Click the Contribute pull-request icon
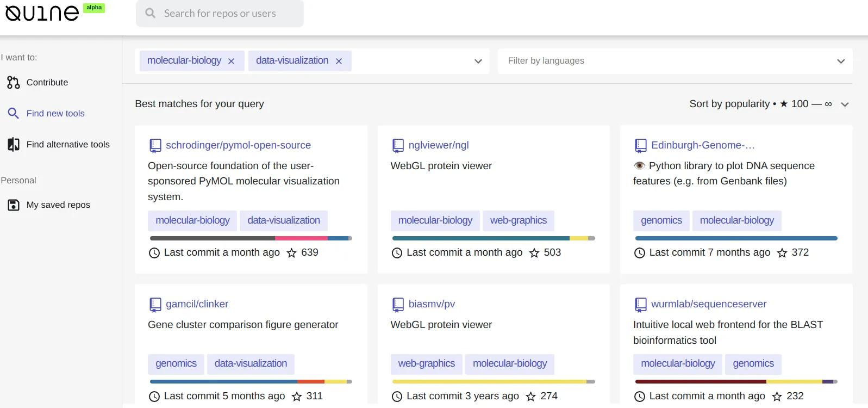Viewport: 868px width, 408px height. (13, 82)
